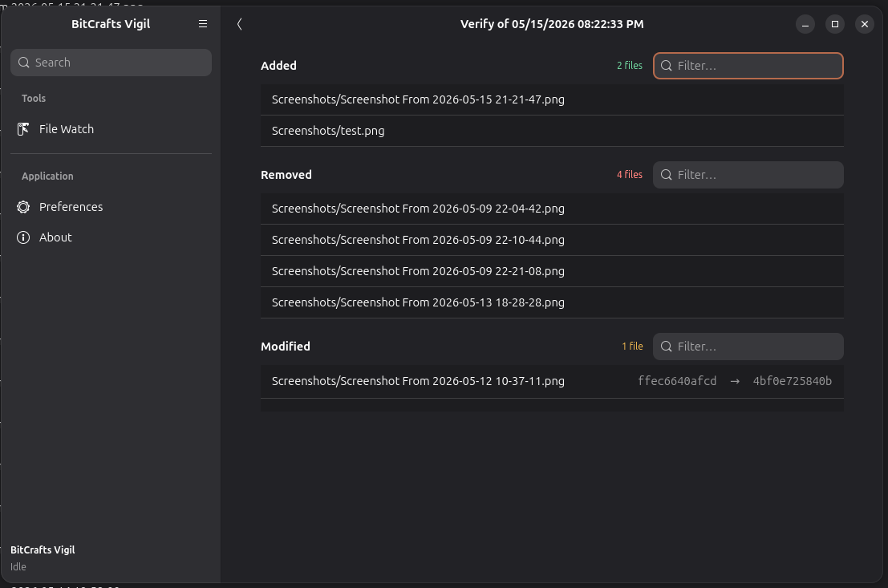The image size is (888, 588).
Task: Click old hash ffec6640afcd
Action: pos(677,381)
